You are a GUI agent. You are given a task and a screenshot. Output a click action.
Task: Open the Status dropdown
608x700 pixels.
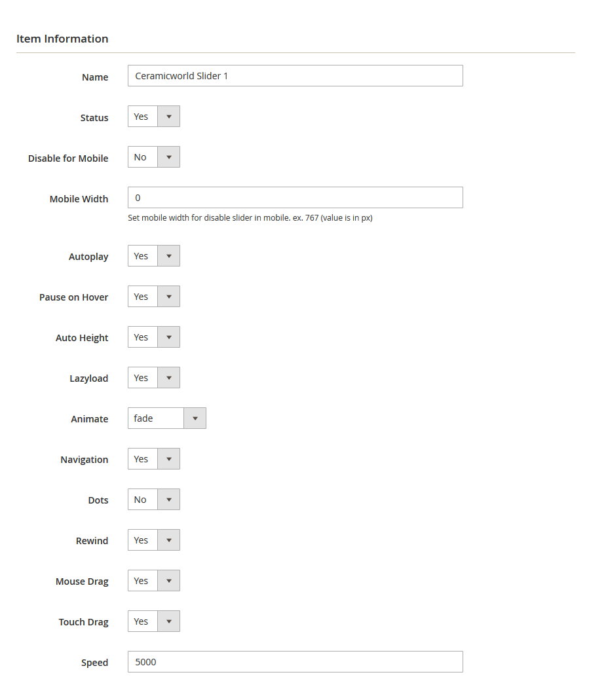click(154, 117)
